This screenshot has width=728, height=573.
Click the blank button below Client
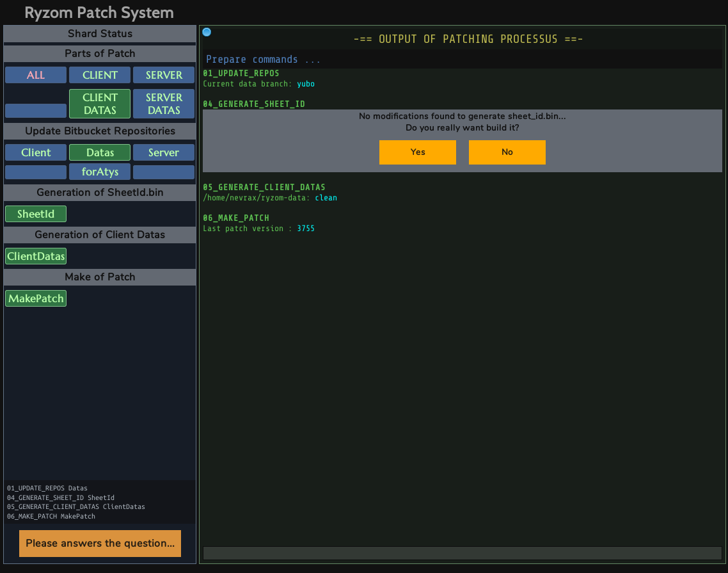[36, 172]
